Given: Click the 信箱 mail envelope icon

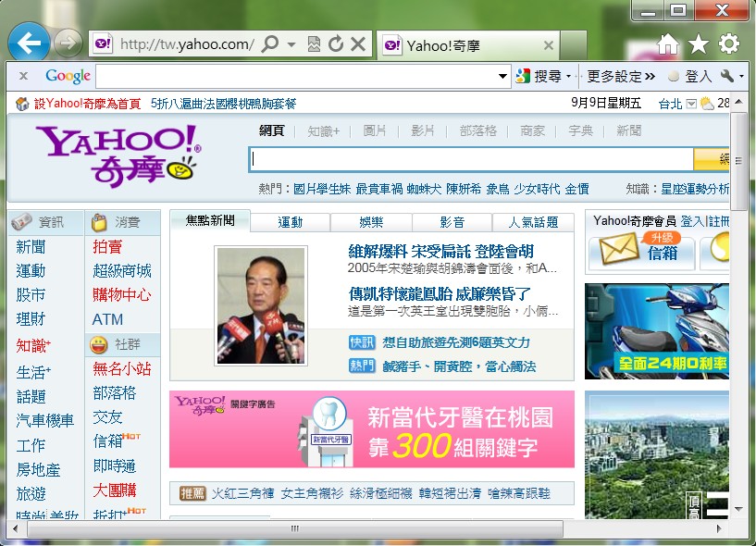Looking at the screenshot, I should 619,248.
